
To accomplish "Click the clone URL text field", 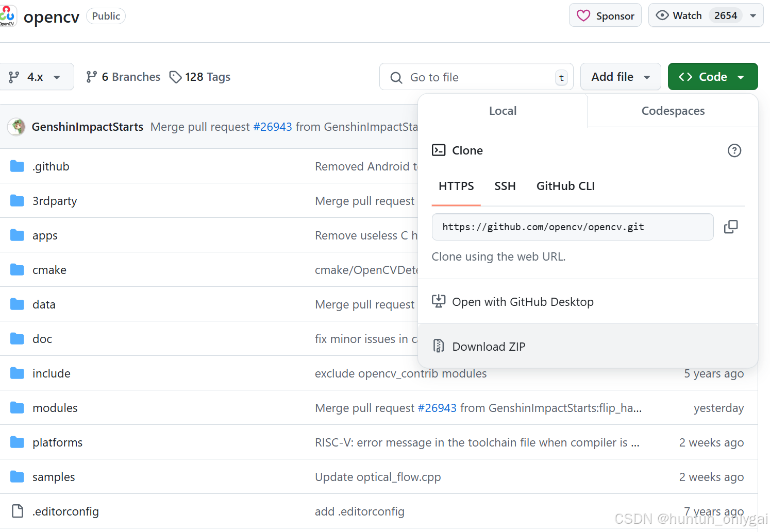I will 573,227.
